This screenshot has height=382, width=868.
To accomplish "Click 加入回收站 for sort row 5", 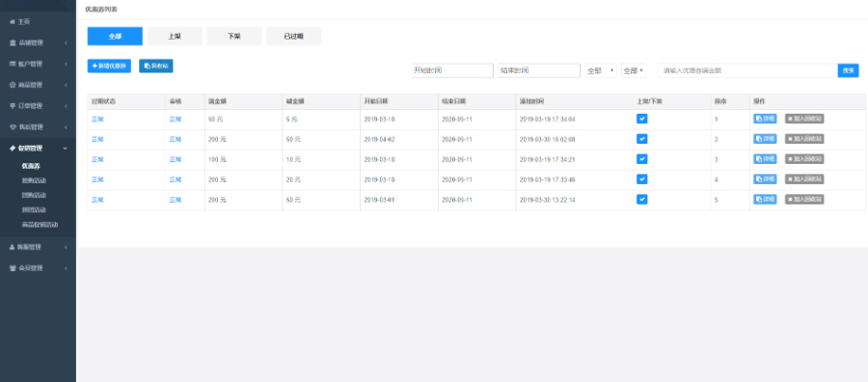I will pyautogui.click(x=804, y=200).
